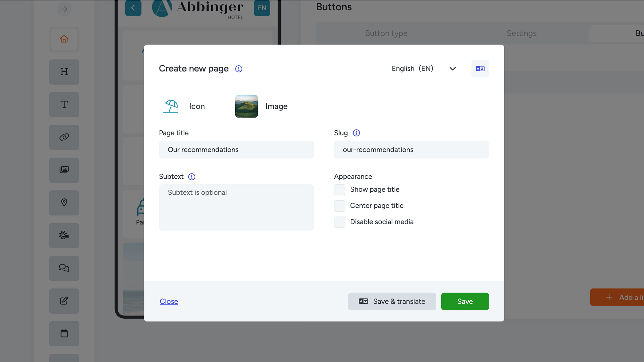644x362 pixels.
Task: Enable the Show page title checkbox
Action: [339, 189]
